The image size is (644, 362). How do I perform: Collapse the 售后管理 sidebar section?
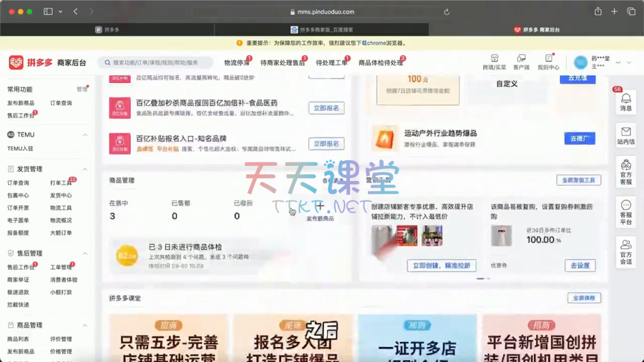(85, 253)
